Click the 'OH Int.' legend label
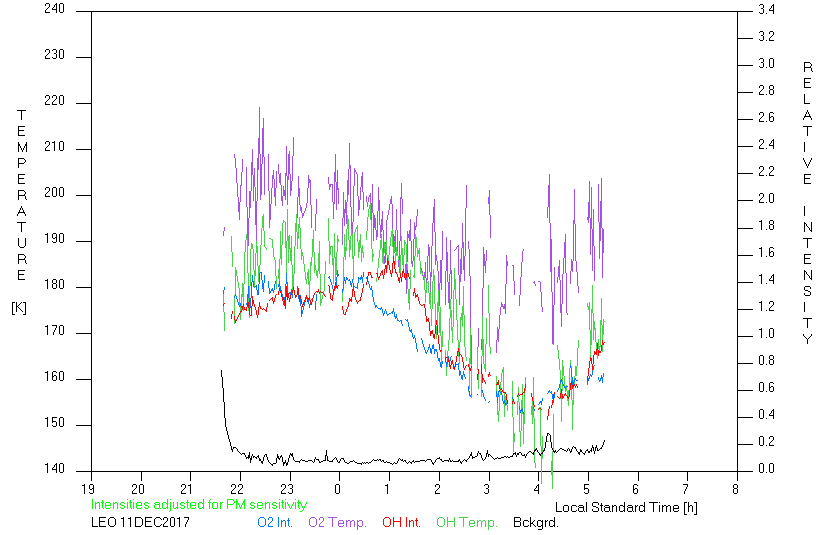The width and height of the screenshot is (828, 535). [401, 522]
